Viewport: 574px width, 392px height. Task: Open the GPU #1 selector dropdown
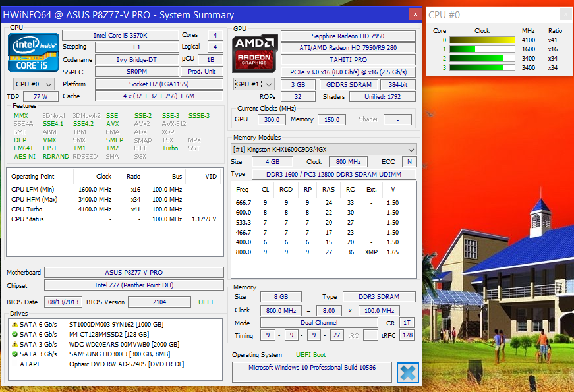tap(254, 84)
